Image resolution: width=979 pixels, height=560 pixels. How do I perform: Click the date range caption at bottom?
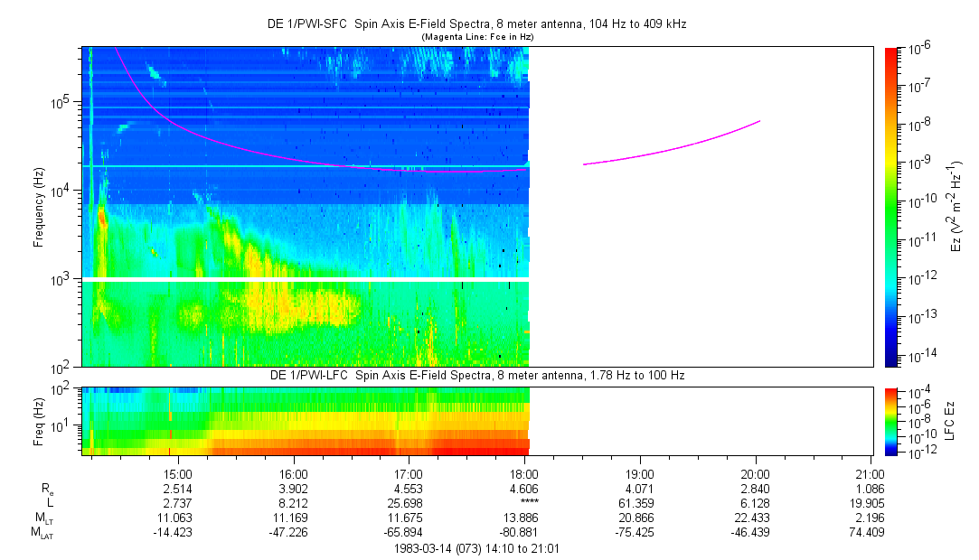(x=477, y=548)
